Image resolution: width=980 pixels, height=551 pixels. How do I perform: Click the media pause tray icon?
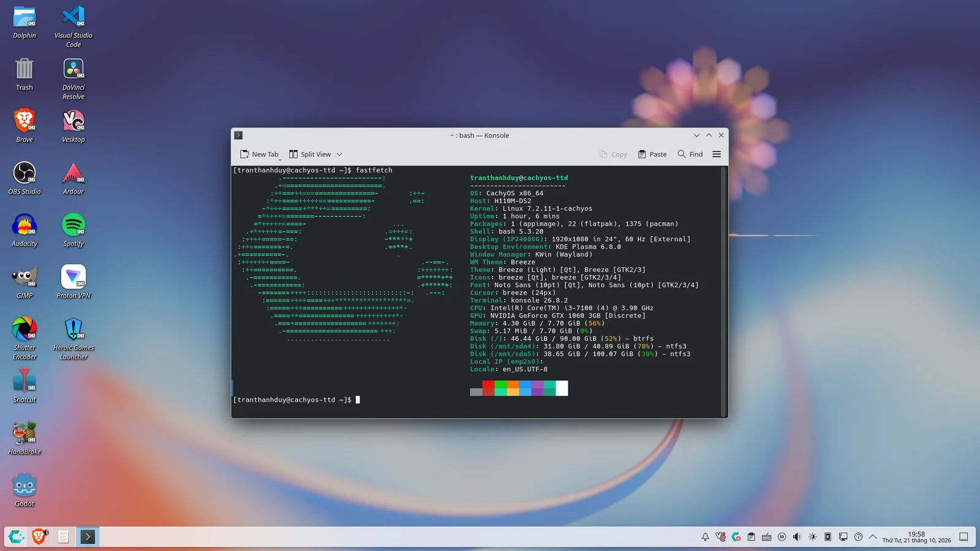[x=782, y=537]
